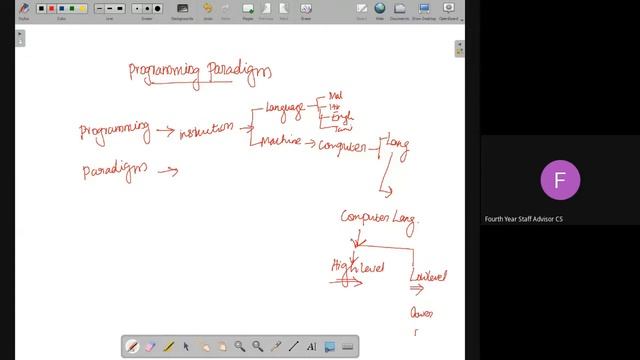The width and height of the screenshot is (640, 360).
Task: Set the thinnest line width
Action: [100, 8]
